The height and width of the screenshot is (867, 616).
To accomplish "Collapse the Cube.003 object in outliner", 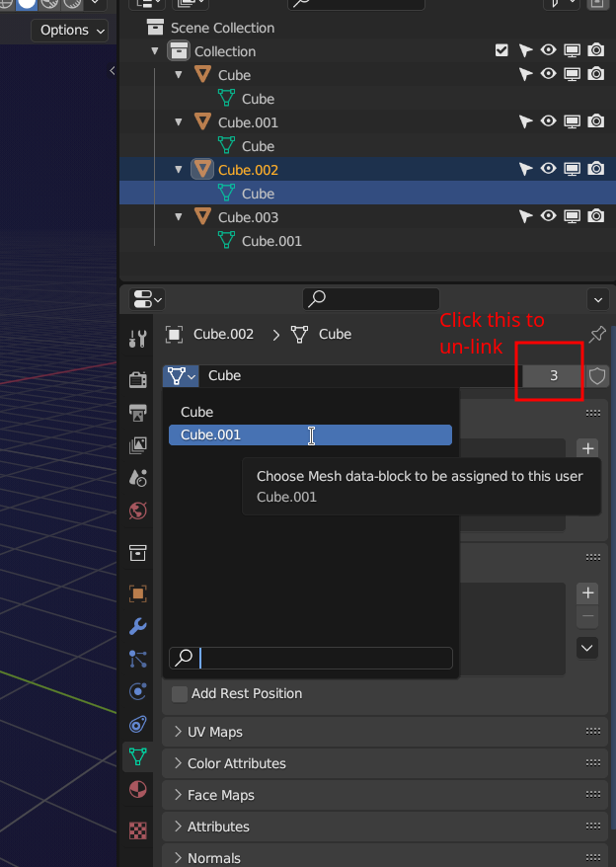I will click(x=179, y=217).
